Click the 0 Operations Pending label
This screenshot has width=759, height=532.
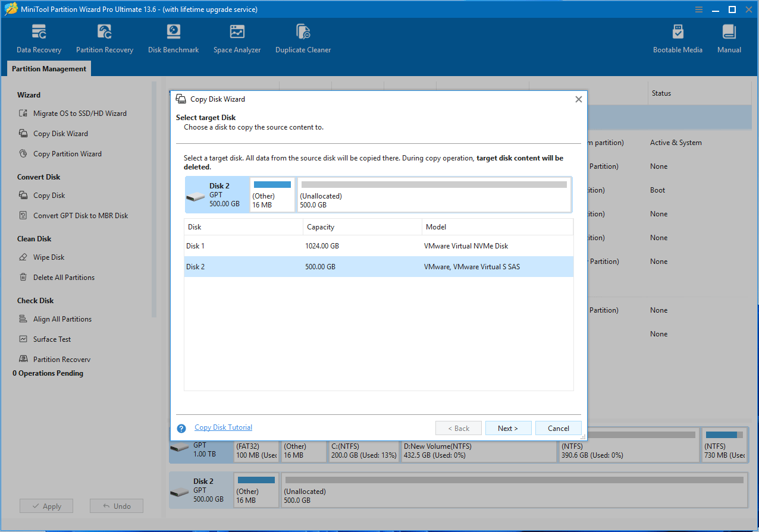point(48,373)
